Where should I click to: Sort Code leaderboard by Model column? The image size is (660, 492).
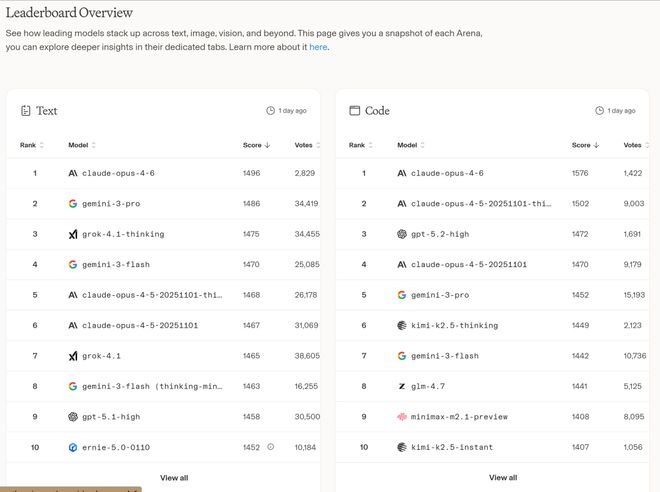coord(412,146)
